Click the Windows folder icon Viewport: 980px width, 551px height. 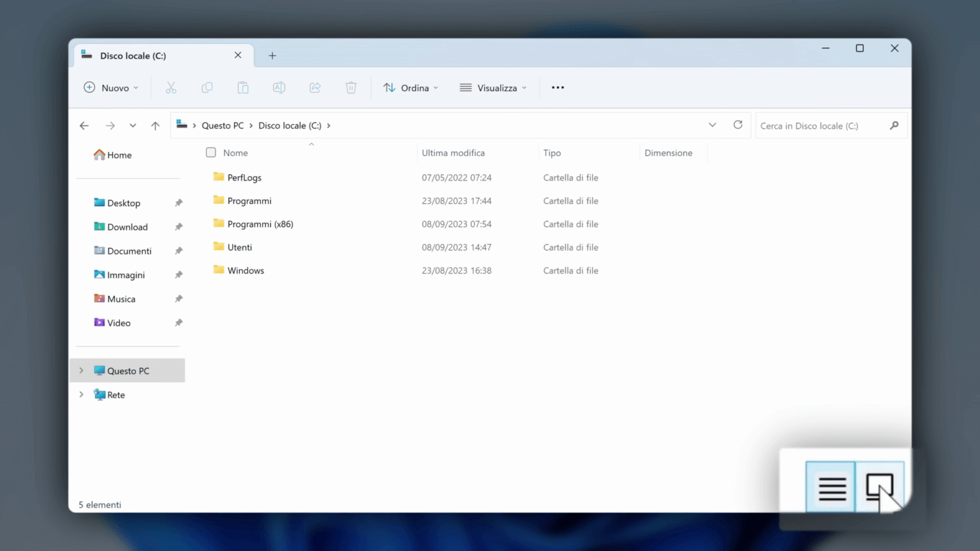click(x=219, y=270)
